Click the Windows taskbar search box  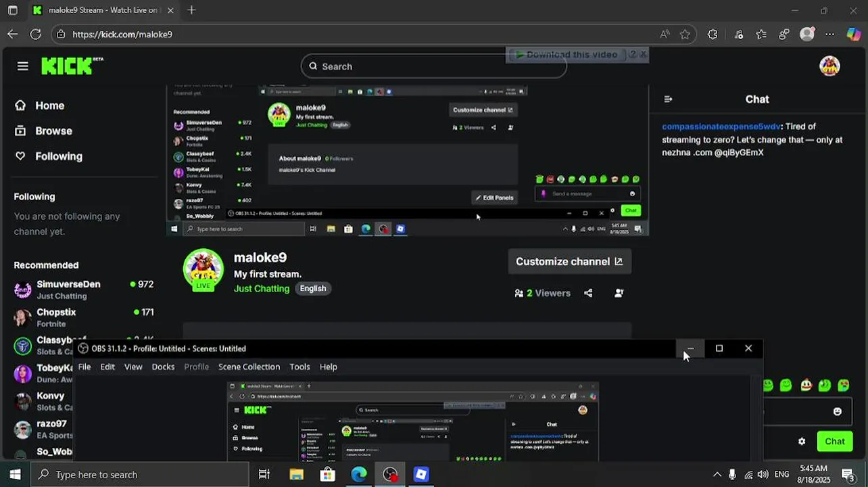pos(140,474)
